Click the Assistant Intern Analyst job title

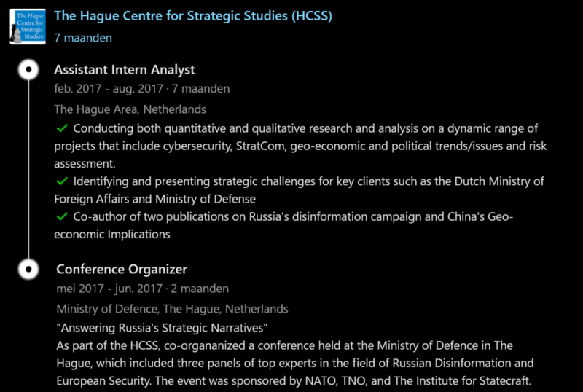point(125,70)
